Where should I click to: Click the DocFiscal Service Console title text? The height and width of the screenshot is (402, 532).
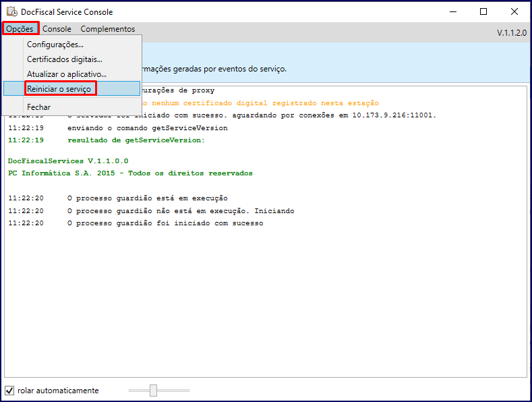pyautogui.click(x=67, y=12)
